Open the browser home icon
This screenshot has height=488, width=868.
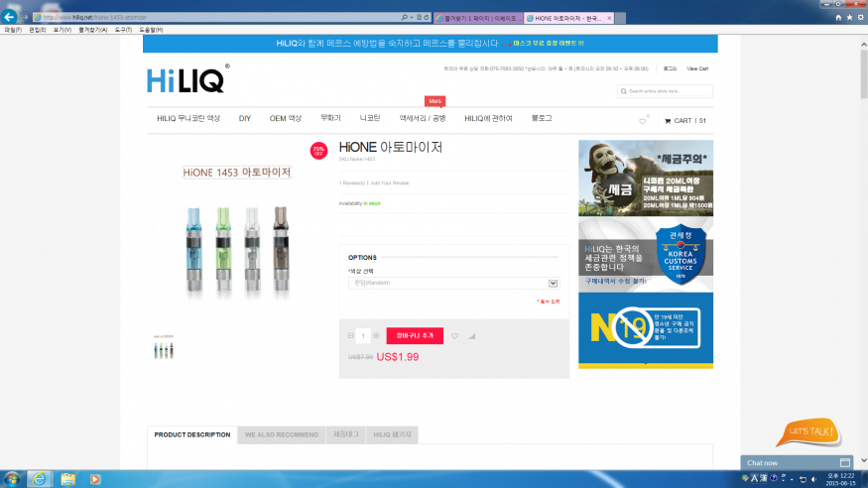click(x=838, y=18)
